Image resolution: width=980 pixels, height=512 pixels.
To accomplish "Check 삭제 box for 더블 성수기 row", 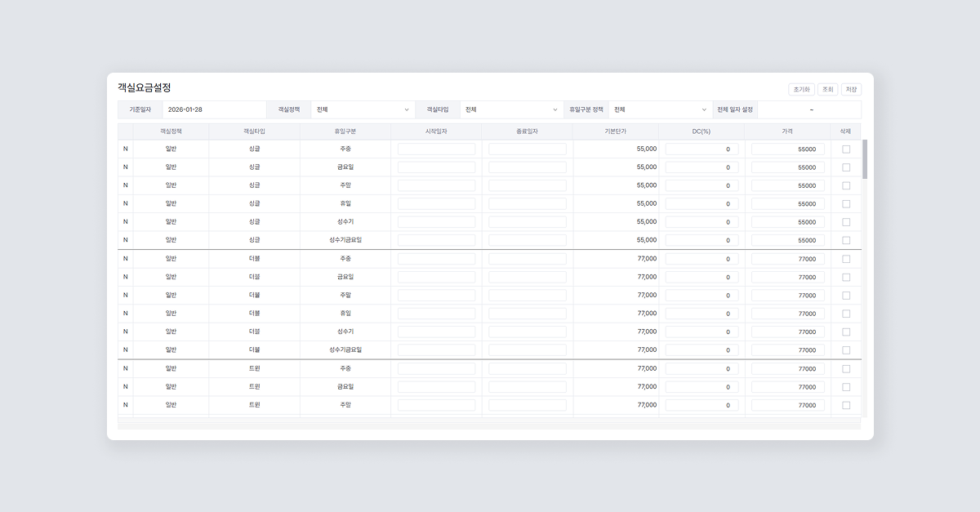I will click(846, 332).
